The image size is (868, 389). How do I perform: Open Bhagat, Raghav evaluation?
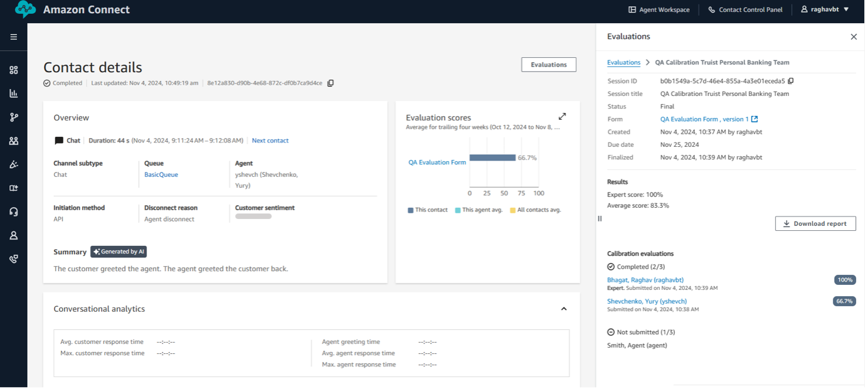(645, 280)
